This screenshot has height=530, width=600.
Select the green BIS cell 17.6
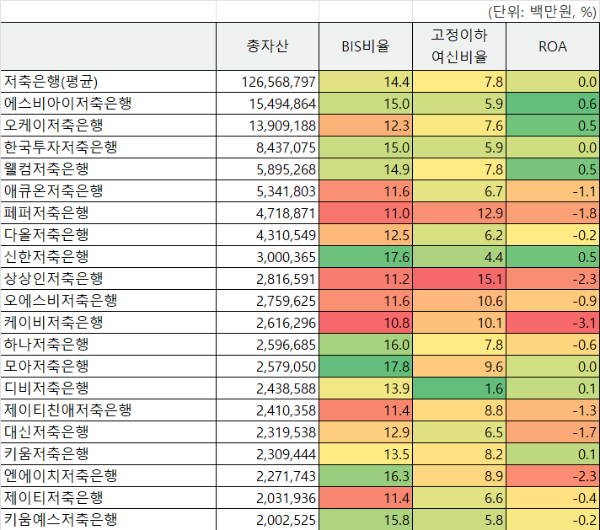365,256
